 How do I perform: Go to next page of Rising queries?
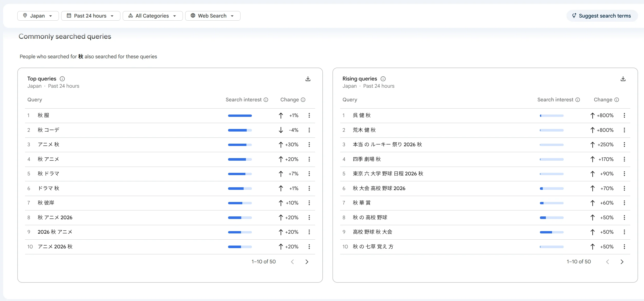coord(622,262)
